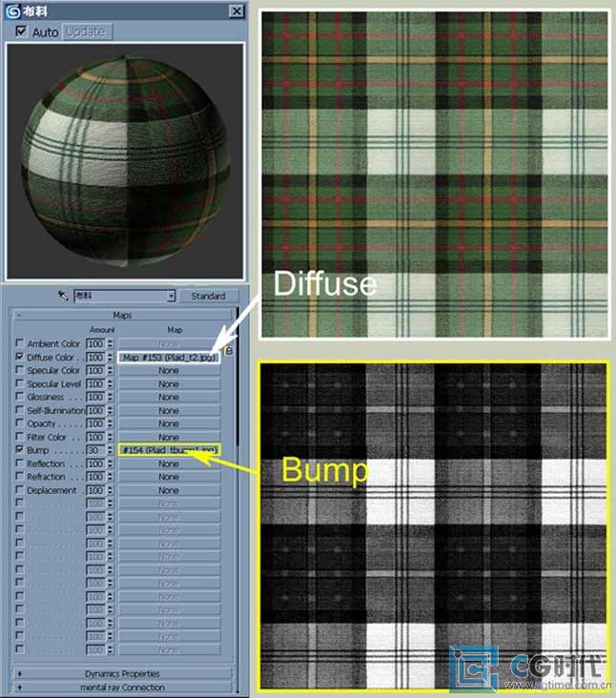The height and width of the screenshot is (698, 616).
Task: Enable the Specular Color map checkbox
Action: pos(20,370)
